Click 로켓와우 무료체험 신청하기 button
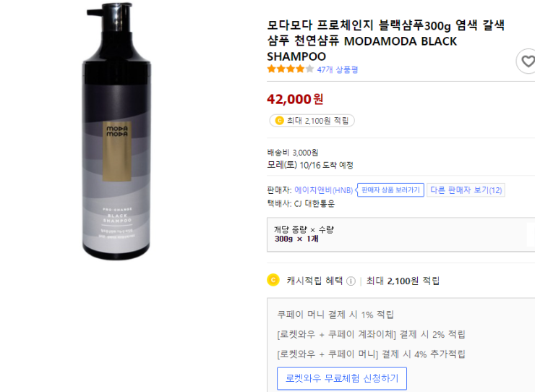The image size is (535, 392). tap(342, 378)
